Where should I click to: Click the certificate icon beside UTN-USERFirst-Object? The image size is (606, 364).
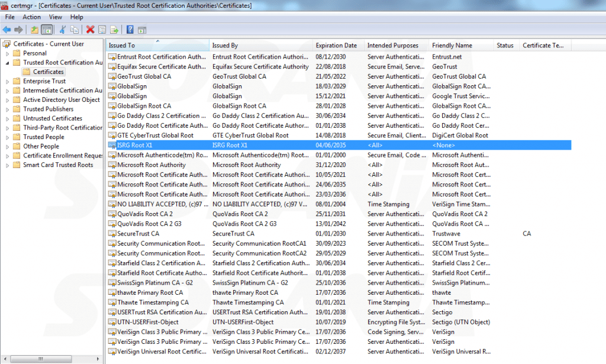coord(112,322)
